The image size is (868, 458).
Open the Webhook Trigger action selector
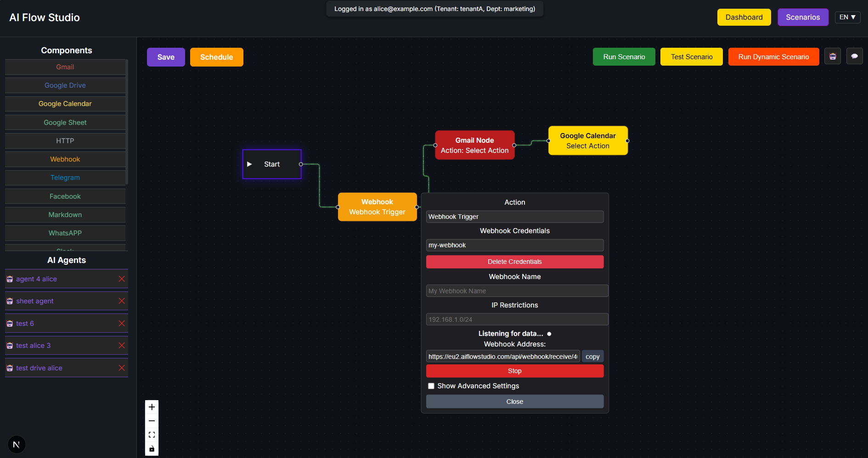[x=514, y=217]
